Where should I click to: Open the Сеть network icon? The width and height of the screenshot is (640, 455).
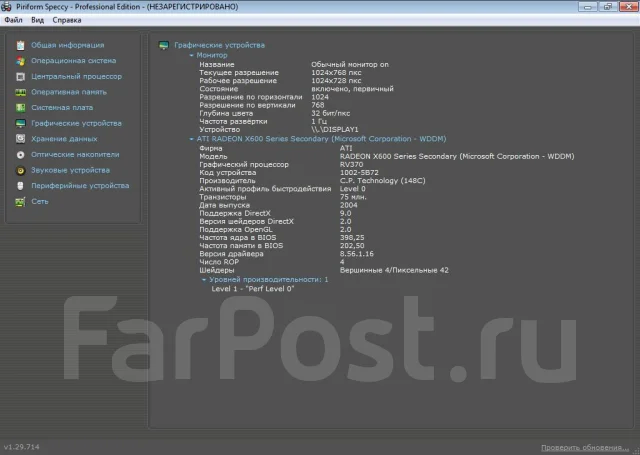coord(20,202)
